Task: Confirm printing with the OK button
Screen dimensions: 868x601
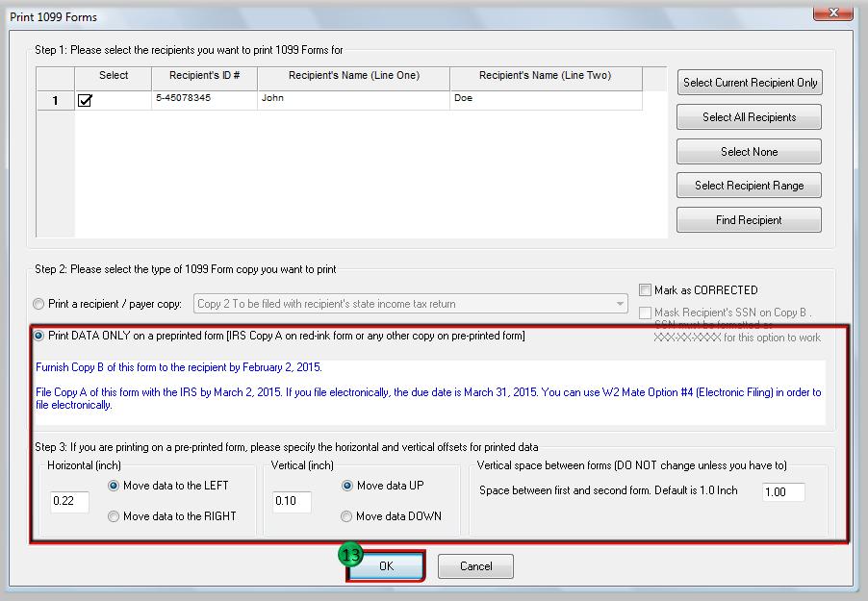Action: pos(386,565)
